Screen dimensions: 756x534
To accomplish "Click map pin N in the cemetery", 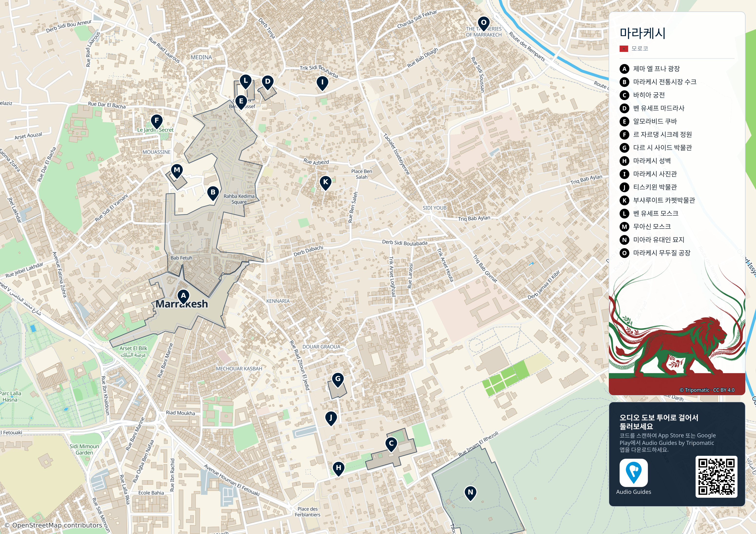I will tap(471, 493).
